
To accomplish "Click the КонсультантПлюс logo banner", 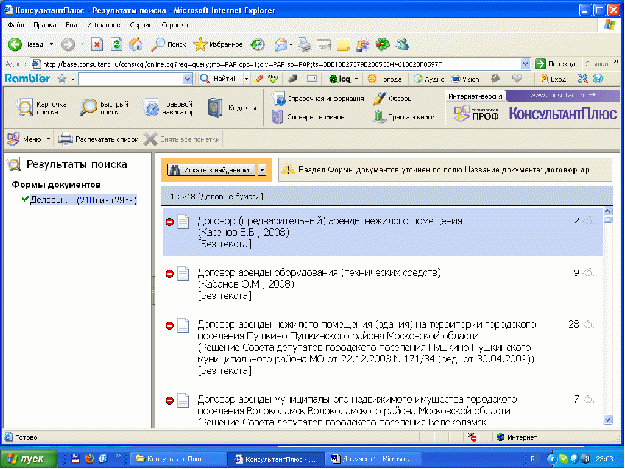I will pos(562,114).
